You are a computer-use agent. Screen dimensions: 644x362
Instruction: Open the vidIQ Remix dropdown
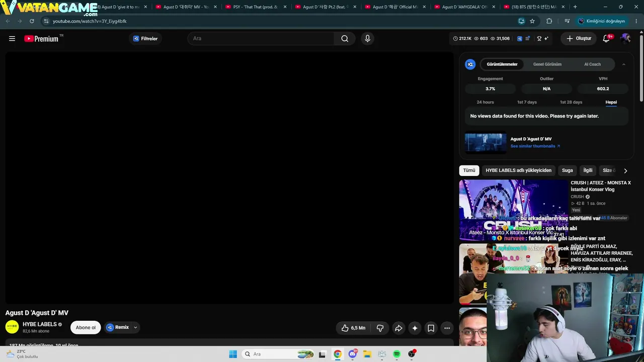[x=122, y=327]
